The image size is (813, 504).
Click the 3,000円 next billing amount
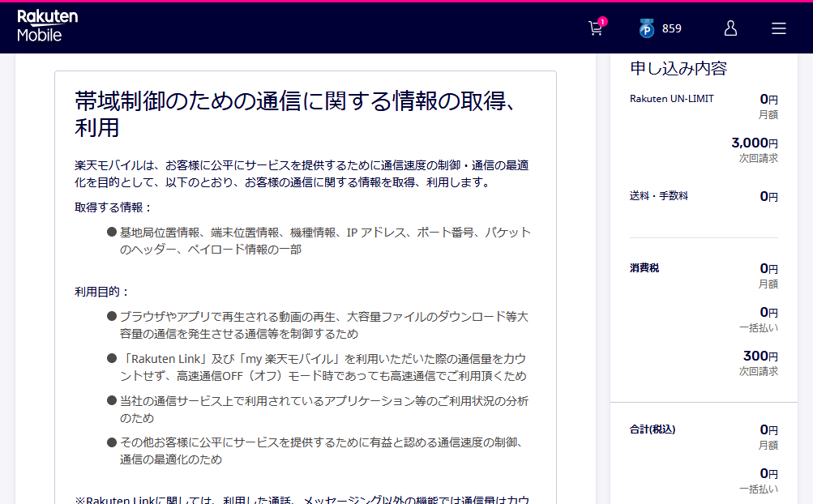[755, 143]
